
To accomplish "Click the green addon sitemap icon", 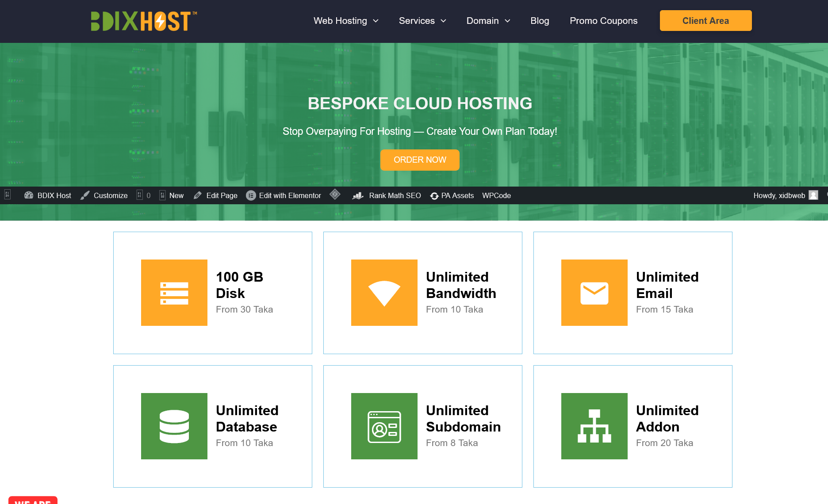I will (x=594, y=426).
